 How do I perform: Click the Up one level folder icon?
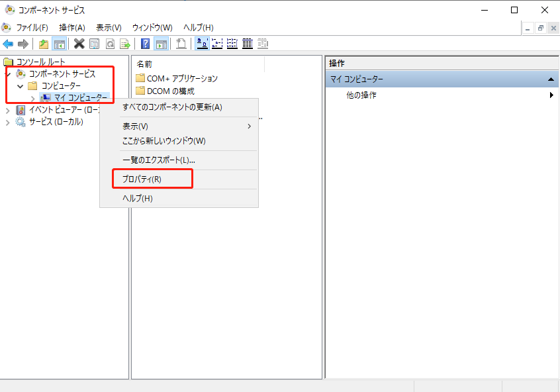click(43, 44)
